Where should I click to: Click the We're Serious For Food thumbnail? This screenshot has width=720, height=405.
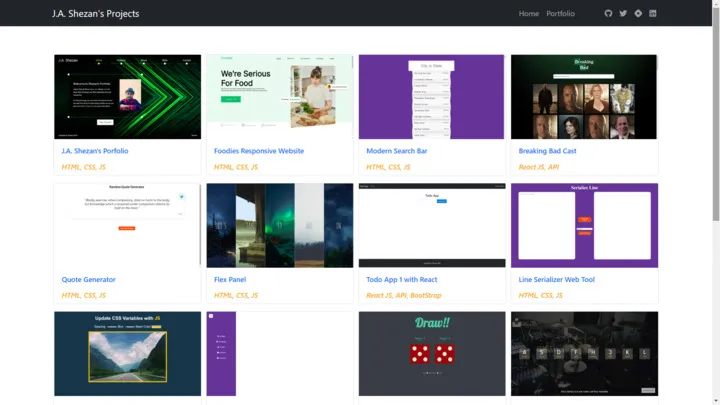click(280, 97)
